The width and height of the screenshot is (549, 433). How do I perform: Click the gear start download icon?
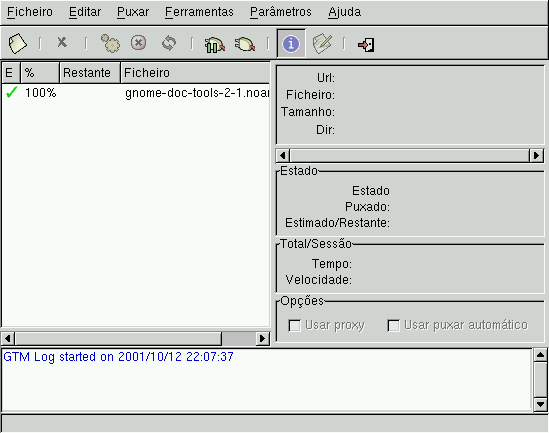coord(110,43)
